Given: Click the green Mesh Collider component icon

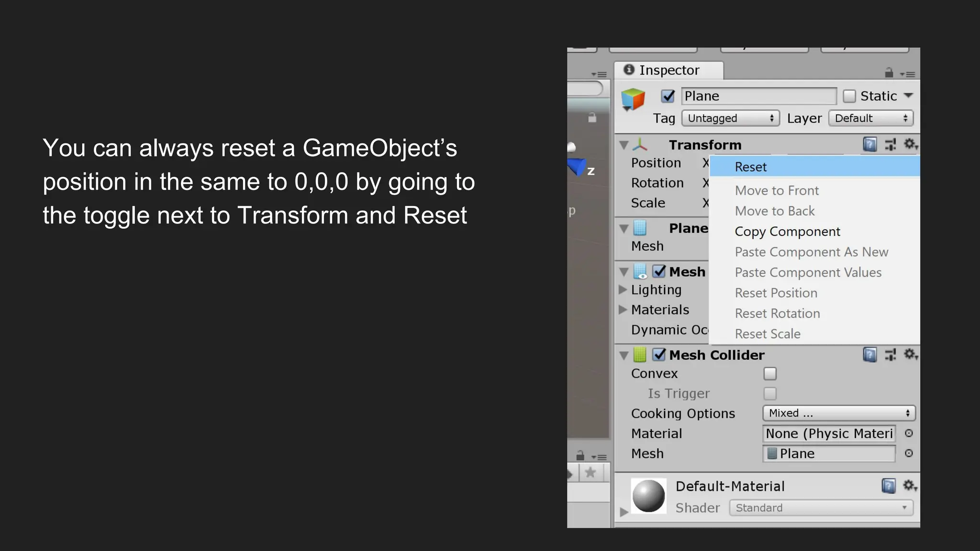Looking at the screenshot, I should click(x=640, y=355).
